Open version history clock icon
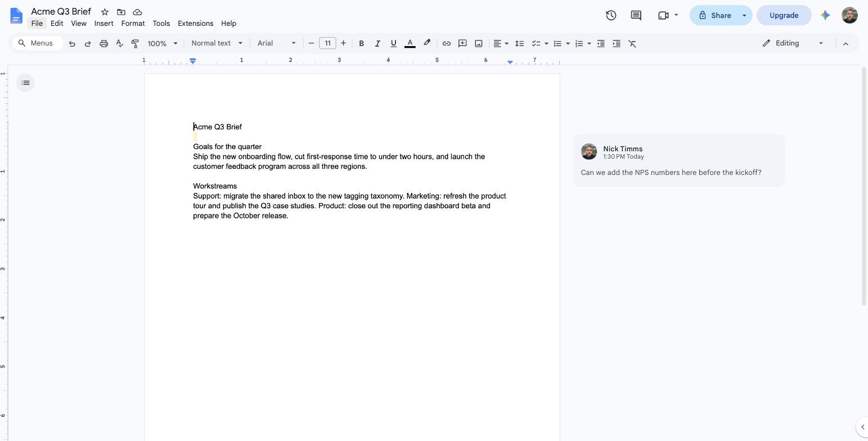This screenshot has height=441, width=868. pos(611,15)
